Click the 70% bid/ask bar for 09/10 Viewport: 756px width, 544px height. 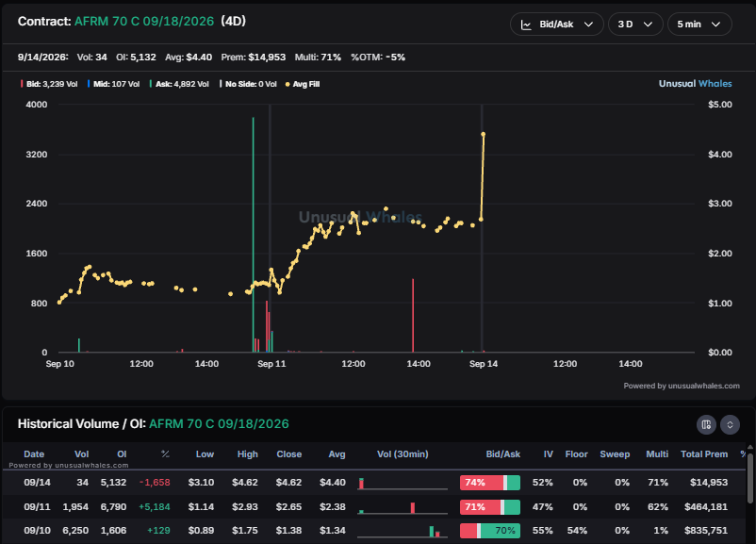click(490, 531)
